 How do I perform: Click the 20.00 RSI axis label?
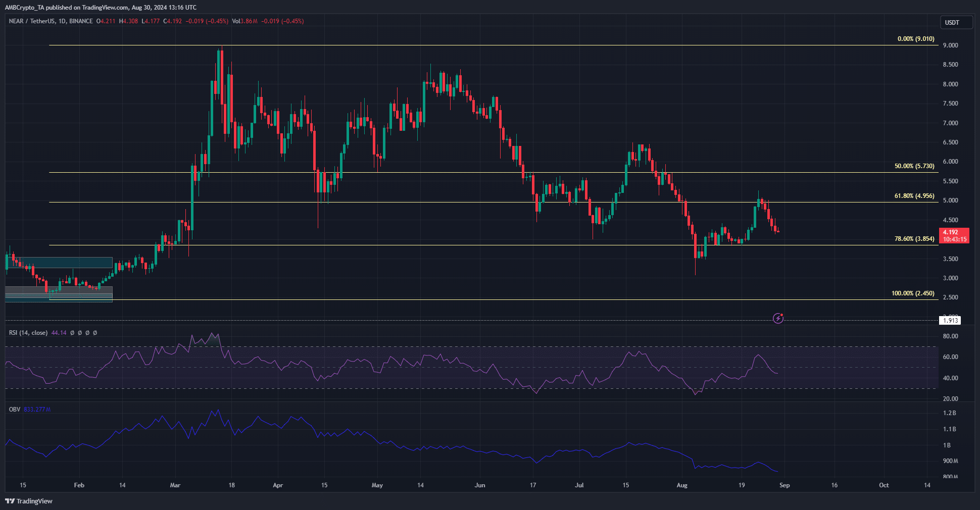tap(950, 399)
